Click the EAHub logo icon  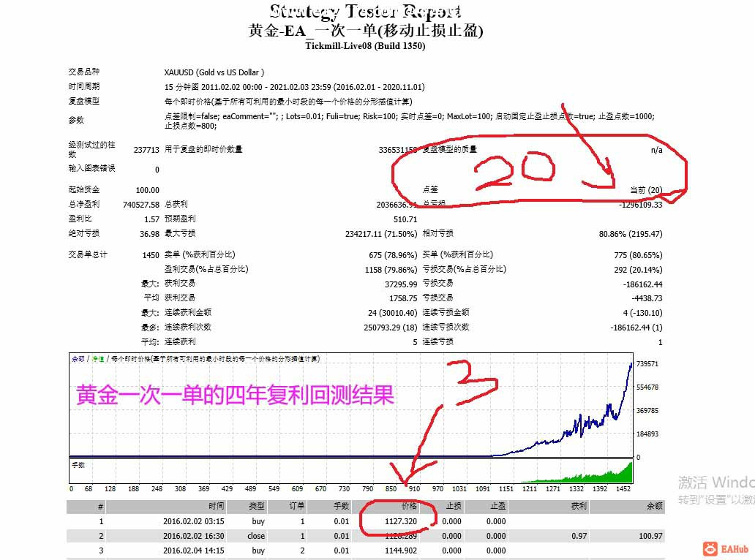[x=710, y=549]
